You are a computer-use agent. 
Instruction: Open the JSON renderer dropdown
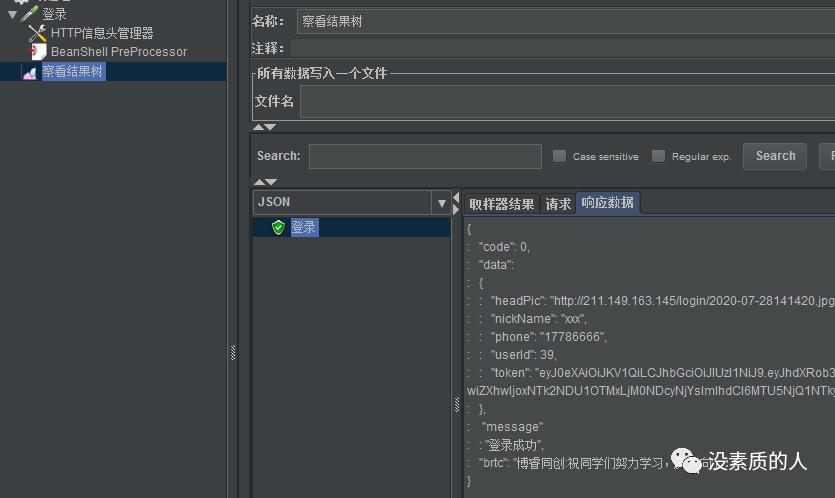pos(352,202)
